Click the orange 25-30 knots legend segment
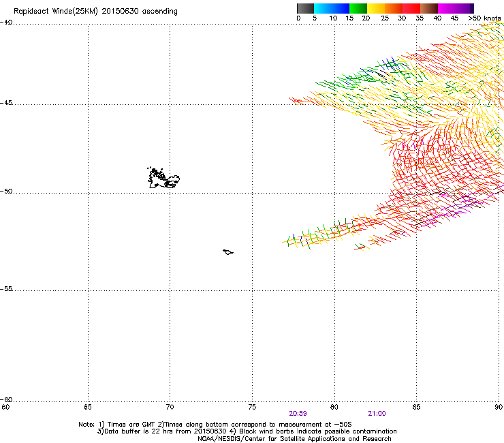Viewport: 504px width, 443px height. click(x=394, y=8)
